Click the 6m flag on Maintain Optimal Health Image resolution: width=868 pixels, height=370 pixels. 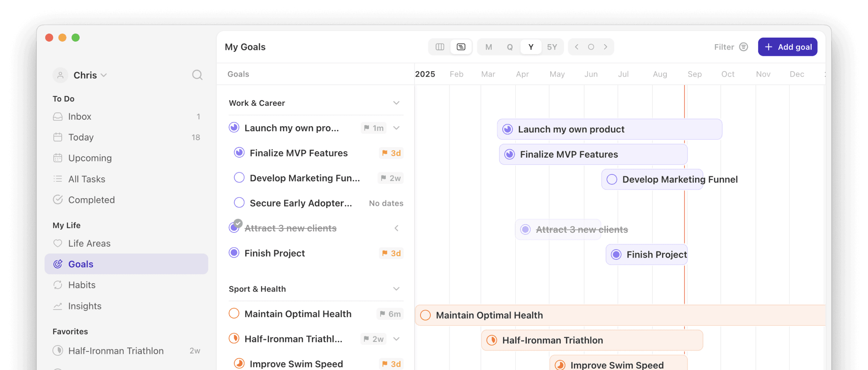(390, 314)
